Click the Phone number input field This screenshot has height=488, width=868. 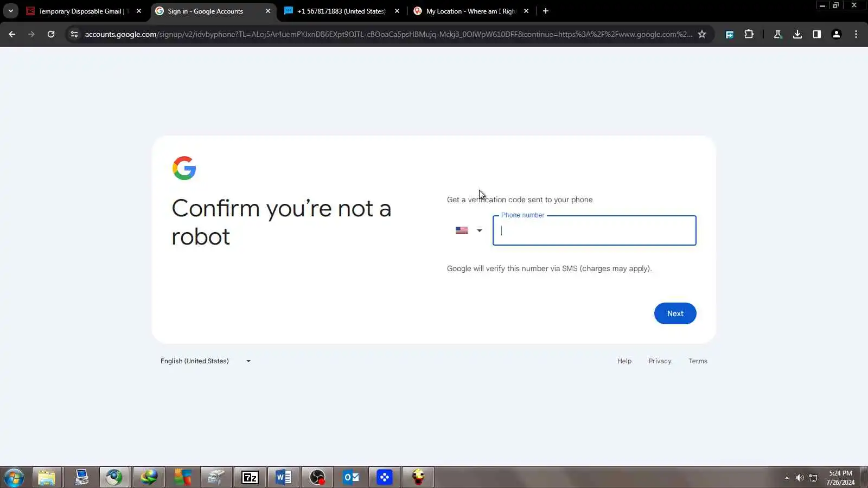pyautogui.click(x=594, y=230)
